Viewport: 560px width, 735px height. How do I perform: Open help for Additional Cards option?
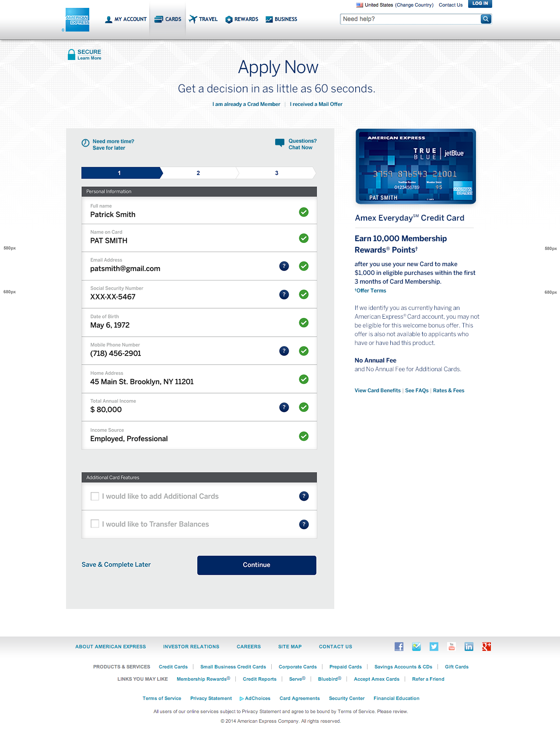(x=304, y=496)
